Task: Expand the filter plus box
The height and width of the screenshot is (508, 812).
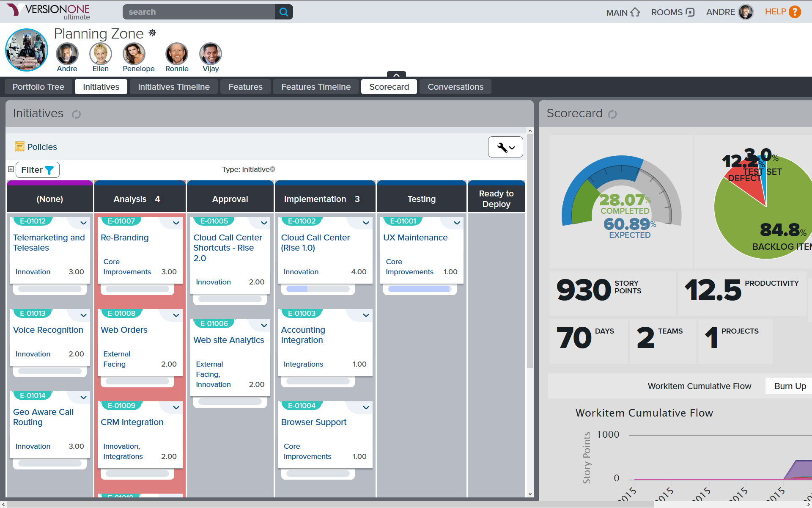Action: click(x=11, y=169)
